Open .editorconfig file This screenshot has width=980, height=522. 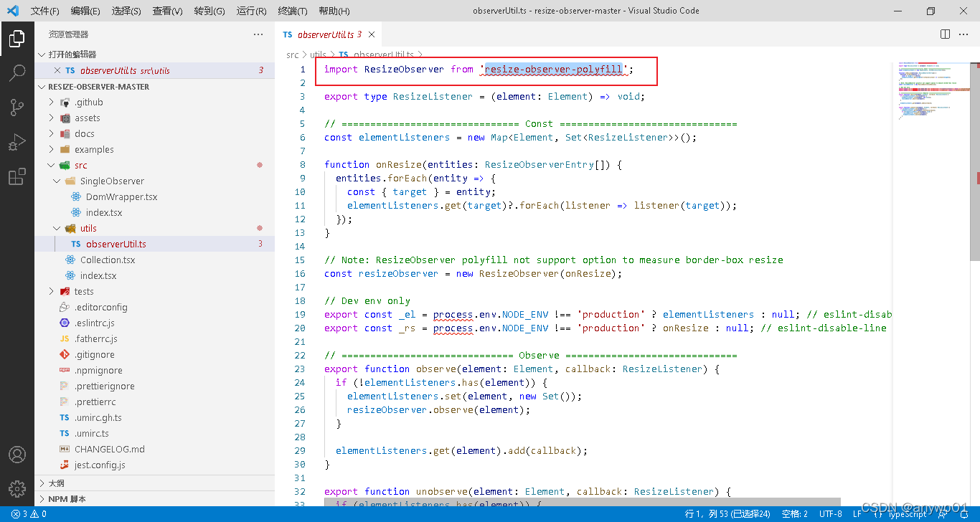[x=154, y=307]
